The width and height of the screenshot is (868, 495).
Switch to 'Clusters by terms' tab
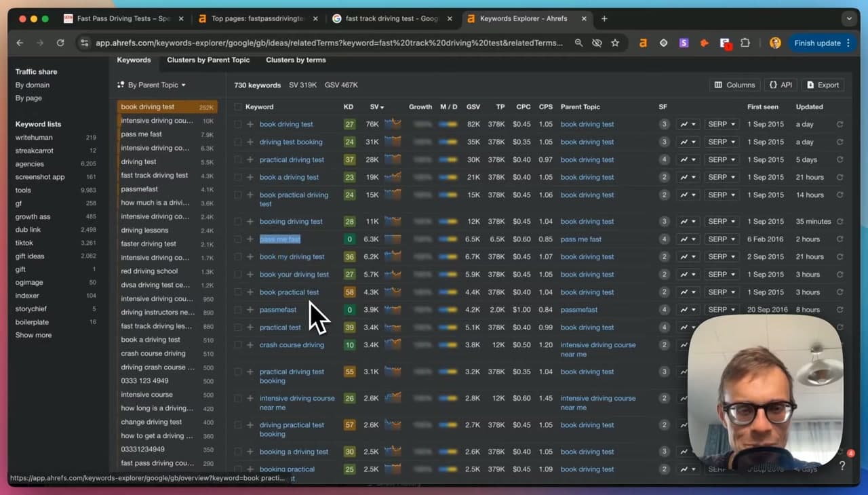[296, 60]
